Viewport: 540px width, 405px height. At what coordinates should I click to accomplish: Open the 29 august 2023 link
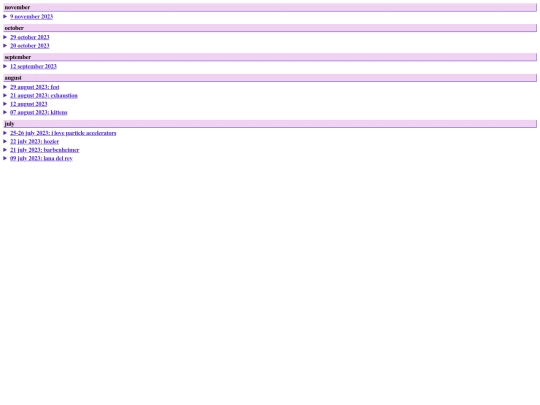(x=35, y=87)
